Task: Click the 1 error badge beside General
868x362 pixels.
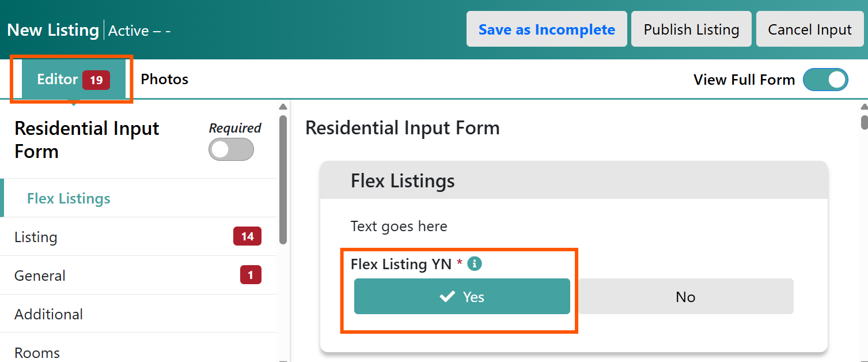Action: tap(251, 275)
